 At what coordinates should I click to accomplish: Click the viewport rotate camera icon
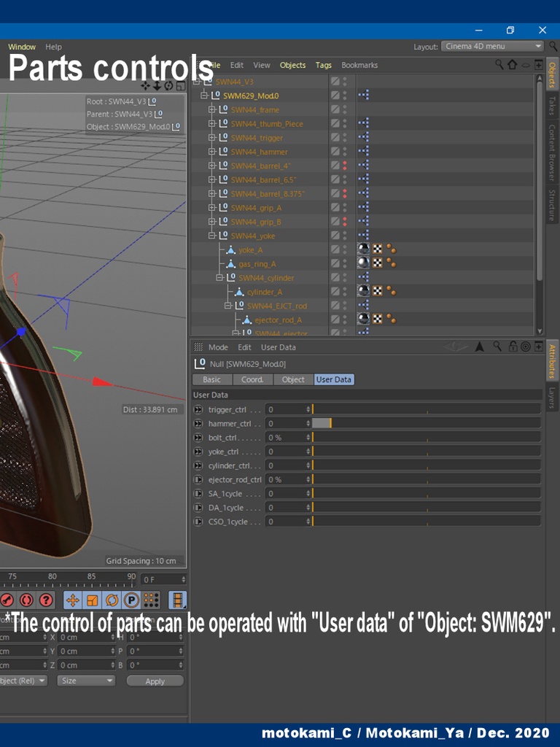[168, 86]
